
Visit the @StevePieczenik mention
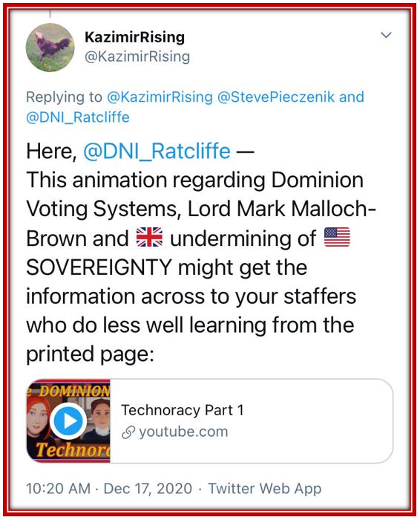click(276, 97)
